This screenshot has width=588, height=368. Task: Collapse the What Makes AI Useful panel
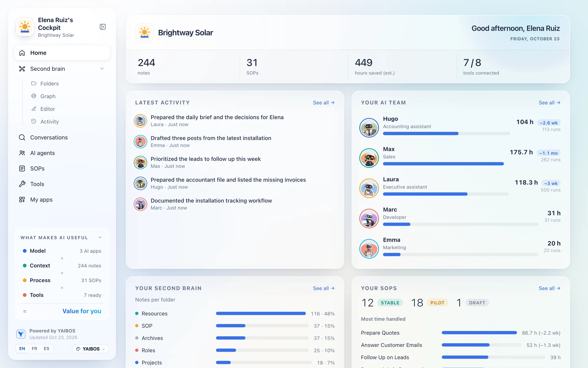(100, 237)
